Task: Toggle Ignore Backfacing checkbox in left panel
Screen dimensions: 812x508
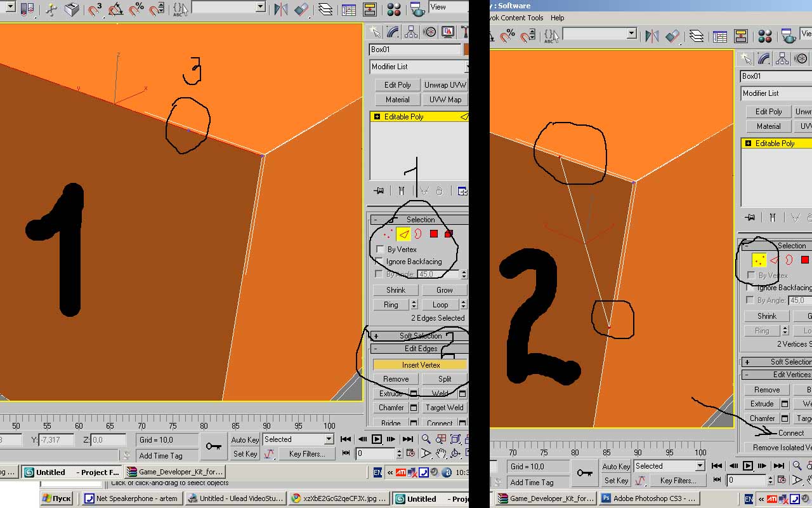Action: coord(381,262)
